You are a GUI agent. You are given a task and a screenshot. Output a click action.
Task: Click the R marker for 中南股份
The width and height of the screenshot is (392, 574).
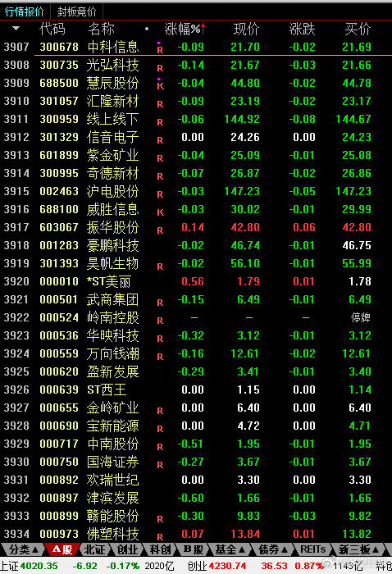160,447
